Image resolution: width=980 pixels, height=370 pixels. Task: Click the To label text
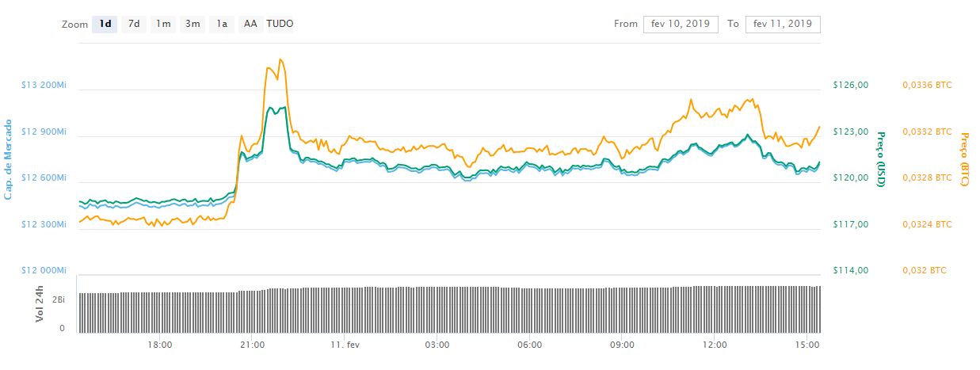click(x=734, y=24)
